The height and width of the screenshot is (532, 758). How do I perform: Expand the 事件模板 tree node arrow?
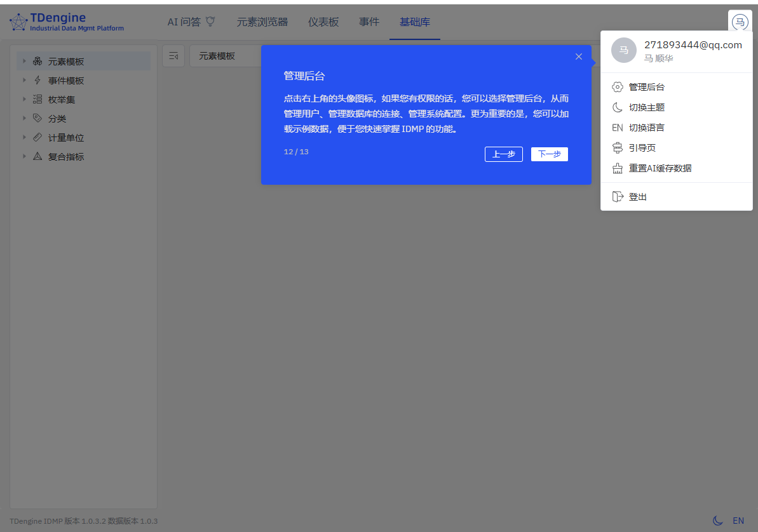point(24,80)
